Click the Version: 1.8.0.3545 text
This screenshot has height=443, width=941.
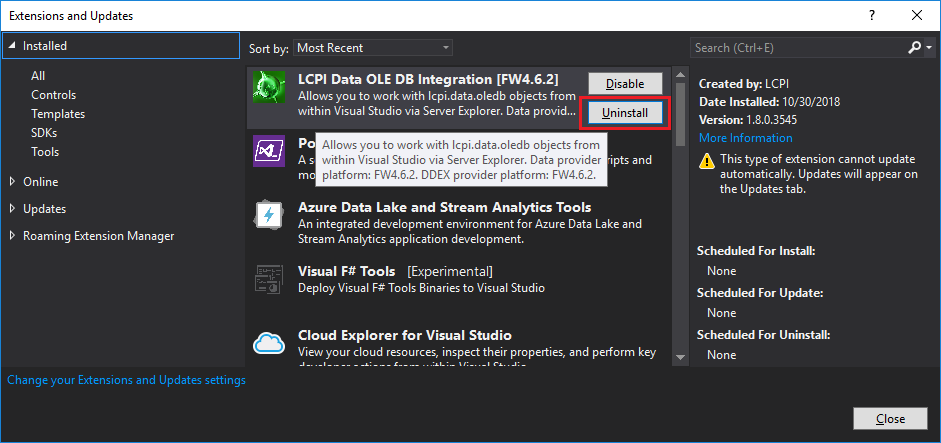pos(748,119)
